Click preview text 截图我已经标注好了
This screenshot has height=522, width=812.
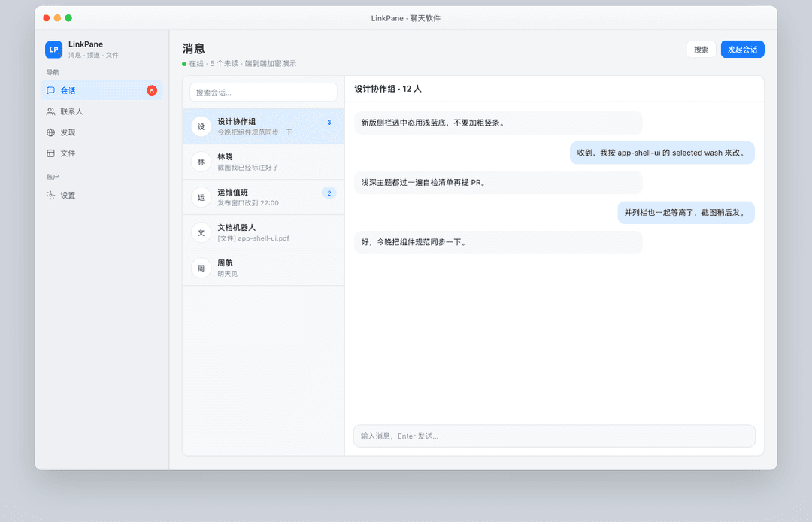tap(248, 167)
